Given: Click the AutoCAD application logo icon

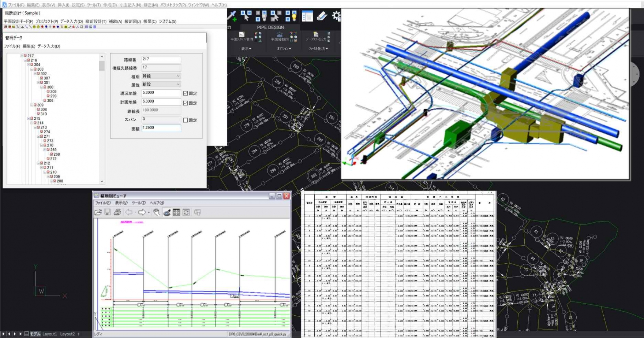Looking at the screenshot, I should (x=4, y=4).
